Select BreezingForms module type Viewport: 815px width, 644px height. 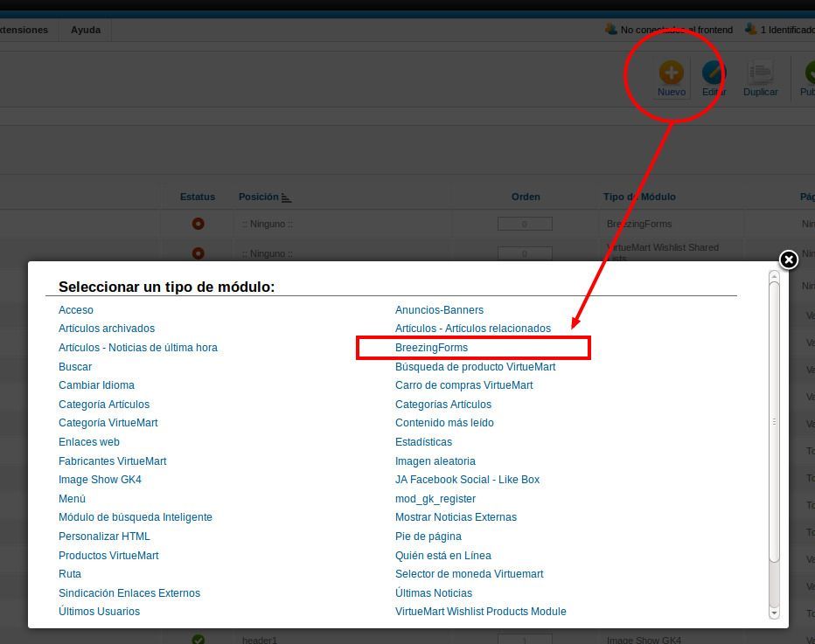tap(431, 348)
